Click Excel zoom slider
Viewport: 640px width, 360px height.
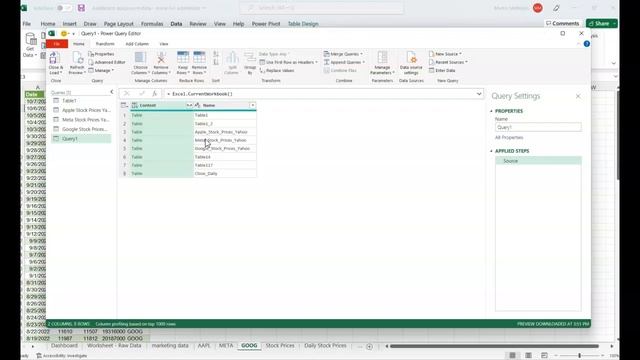[579, 356]
